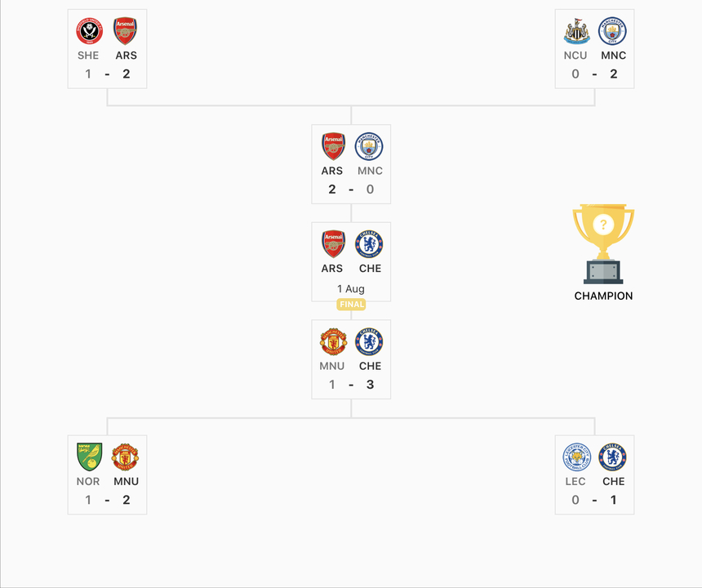Image resolution: width=702 pixels, height=588 pixels.
Task: Select the Norwich City crest
Action: [89, 457]
